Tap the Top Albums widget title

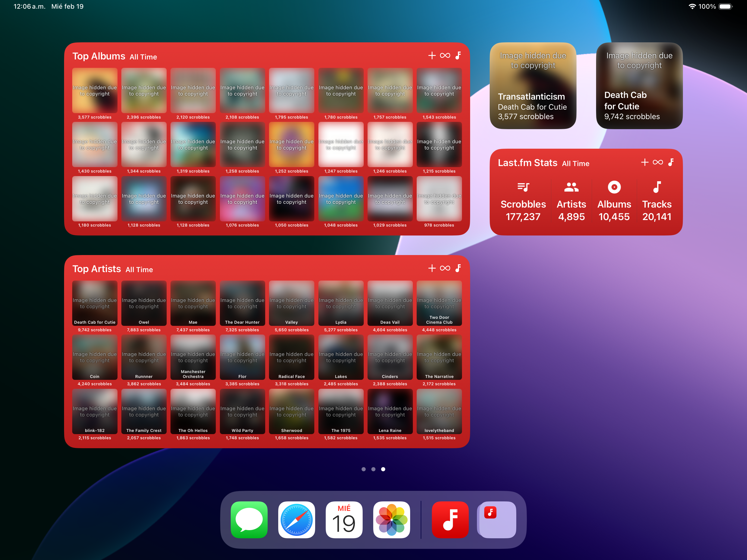pos(99,56)
